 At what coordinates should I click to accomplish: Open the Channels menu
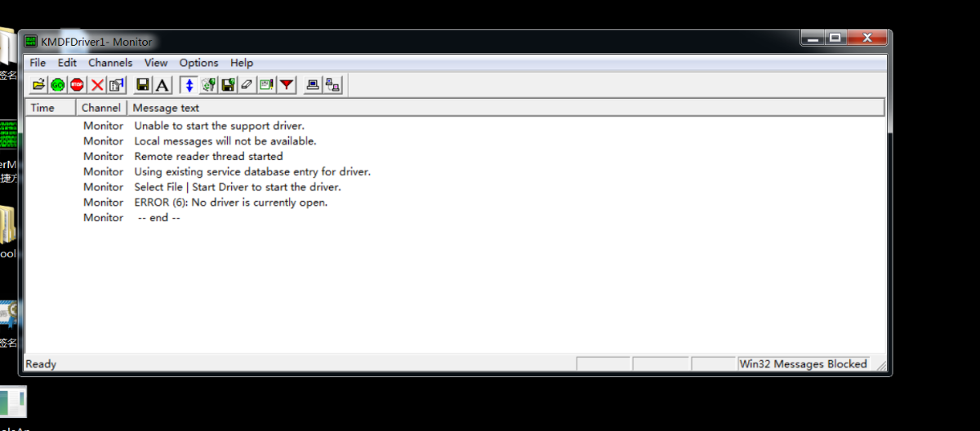point(110,63)
